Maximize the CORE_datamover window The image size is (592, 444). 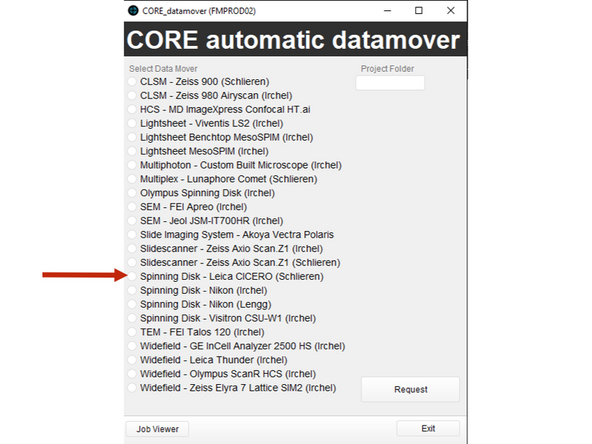419,11
